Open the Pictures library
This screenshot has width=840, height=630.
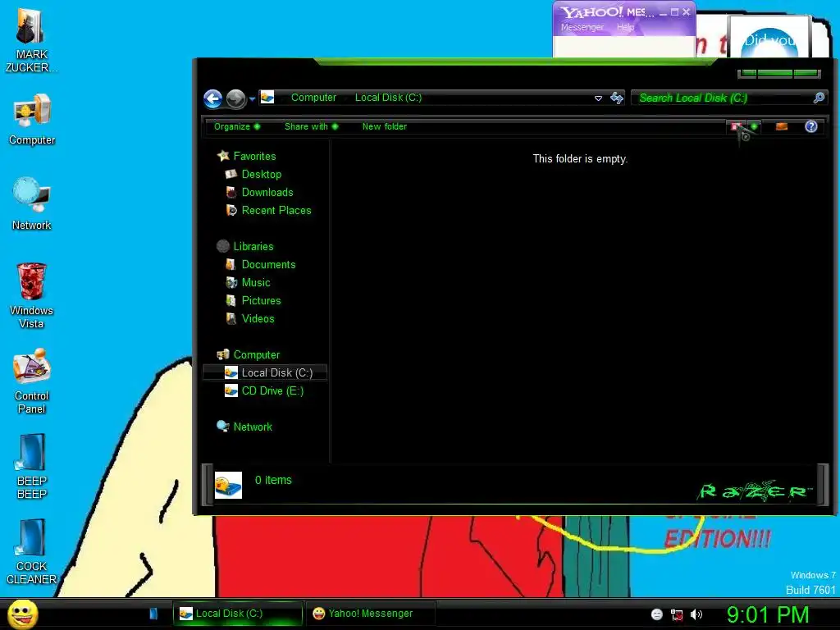click(261, 300)
